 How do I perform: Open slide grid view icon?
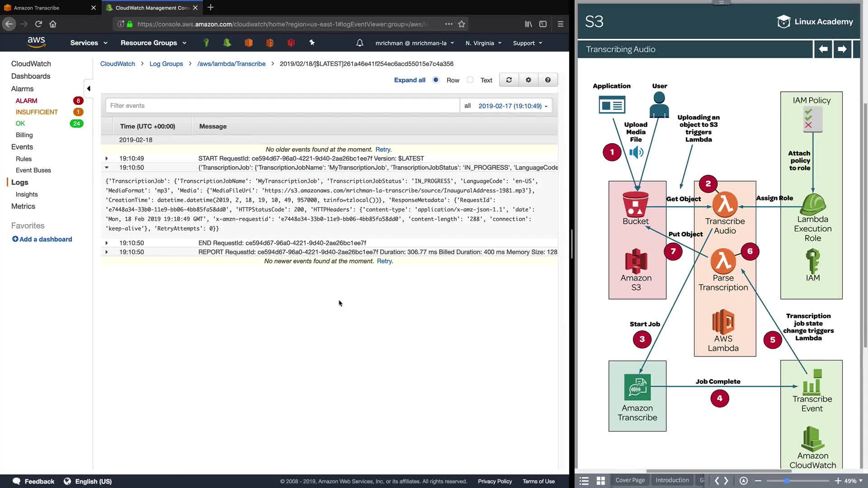pyautogui.click(x=601, y=481)
